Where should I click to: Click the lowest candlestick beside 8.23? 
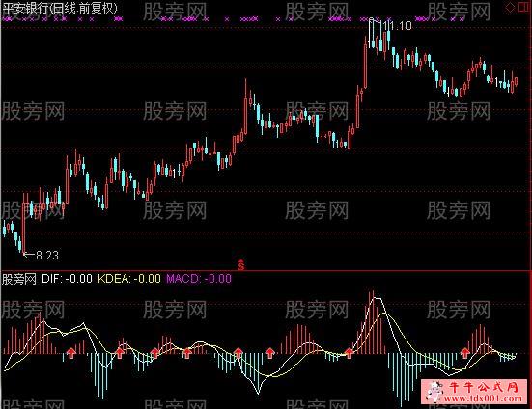pos(23,224)
